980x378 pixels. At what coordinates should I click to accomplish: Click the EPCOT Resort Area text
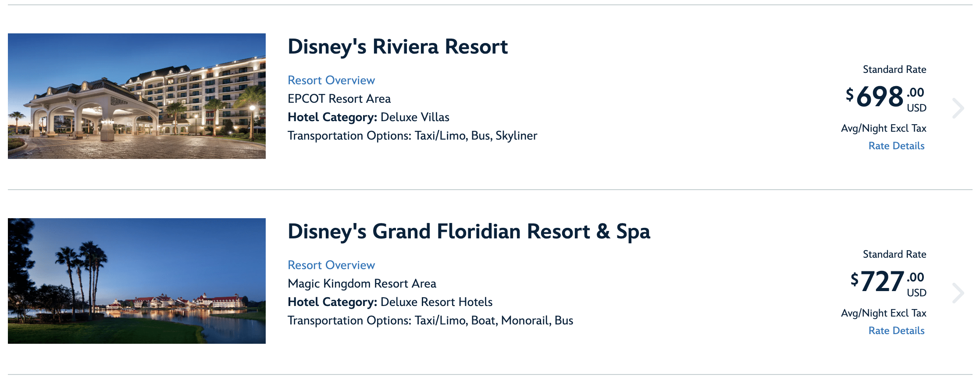(x=339, y=99)
